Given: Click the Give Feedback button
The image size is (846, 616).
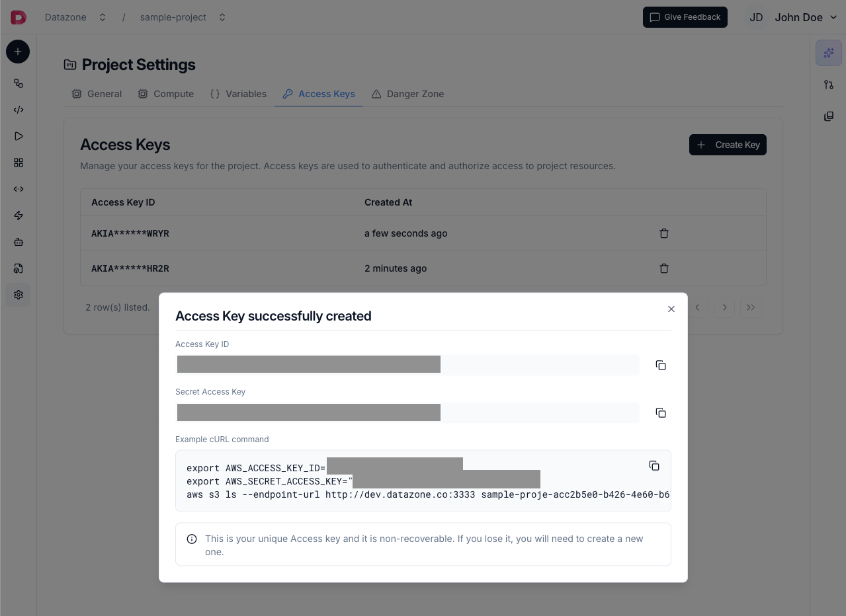Looking at the screenshot, I should click(x=685, y=17).
